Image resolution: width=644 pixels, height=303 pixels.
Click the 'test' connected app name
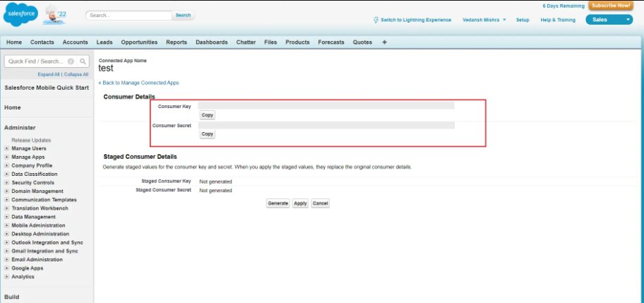pyautogui.click(x=106, y=68)
